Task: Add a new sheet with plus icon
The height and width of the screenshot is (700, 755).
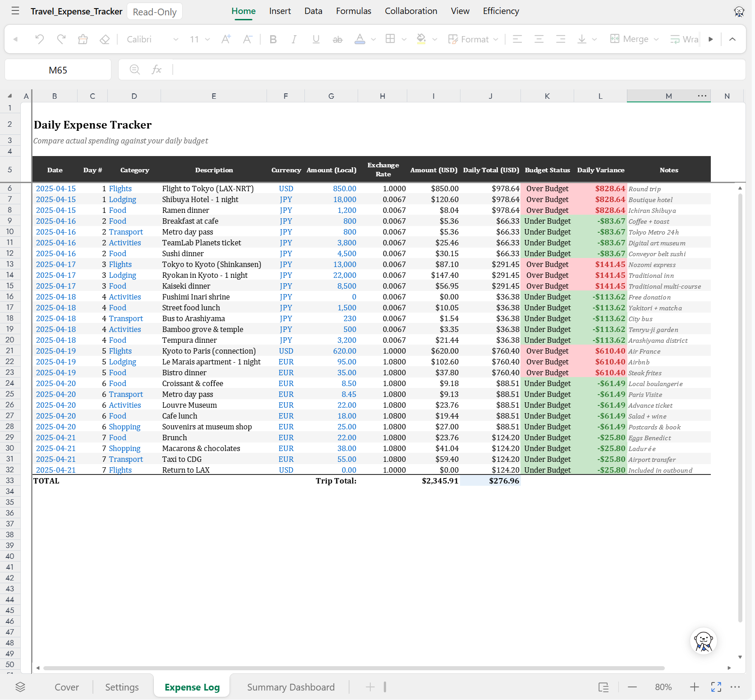Action: click(x=370, y=687)
